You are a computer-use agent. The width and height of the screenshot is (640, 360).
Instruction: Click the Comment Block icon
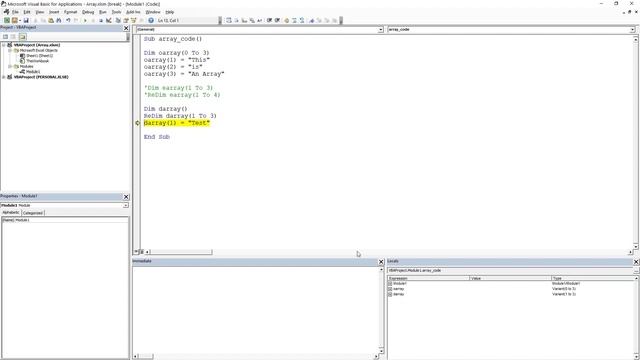coord(294,20)
